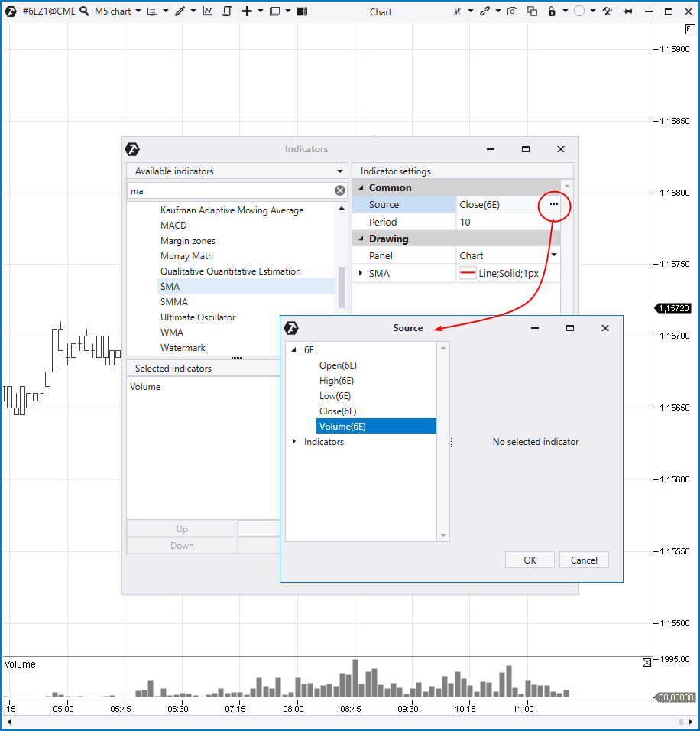The image size is (700, 731).
Task: Select Close(6E) in the Source tree
Action: [337, 411]
